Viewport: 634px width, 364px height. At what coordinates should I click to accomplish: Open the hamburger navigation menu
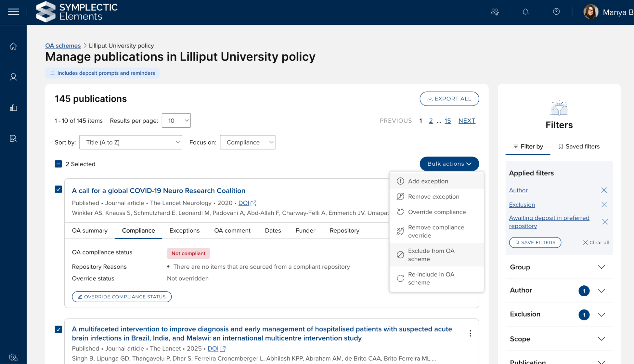13,12
